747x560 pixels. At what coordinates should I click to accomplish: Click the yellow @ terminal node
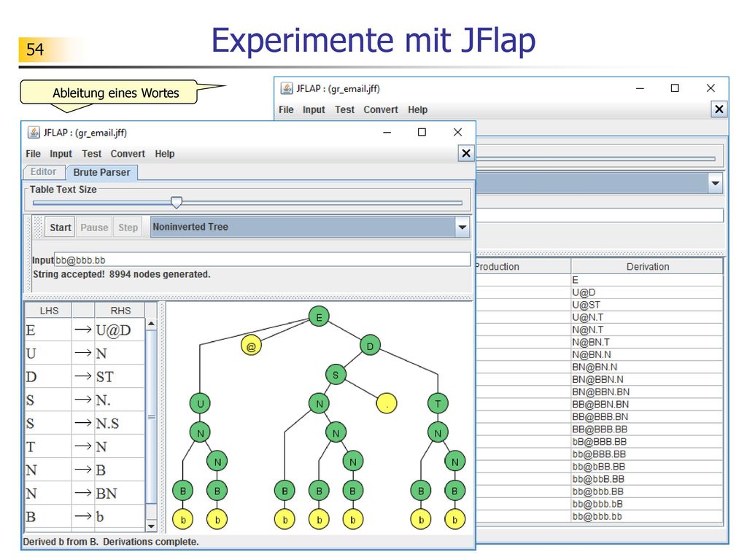tap(251, 346)
